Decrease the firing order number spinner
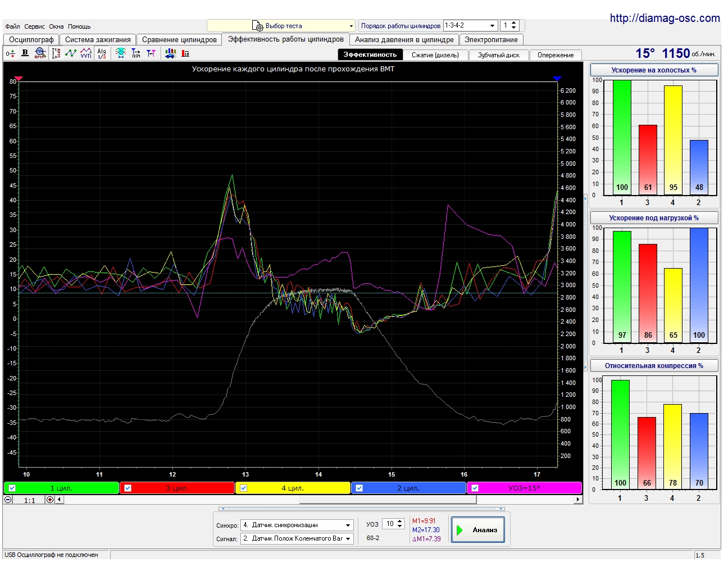Image resolution: width=728 pixels, height=562 pixels. (514, 28)
